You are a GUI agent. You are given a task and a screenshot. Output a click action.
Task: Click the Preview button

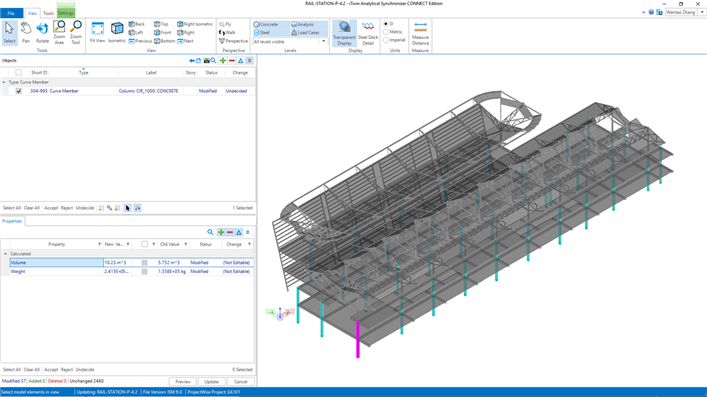click(x=183, y=381)
